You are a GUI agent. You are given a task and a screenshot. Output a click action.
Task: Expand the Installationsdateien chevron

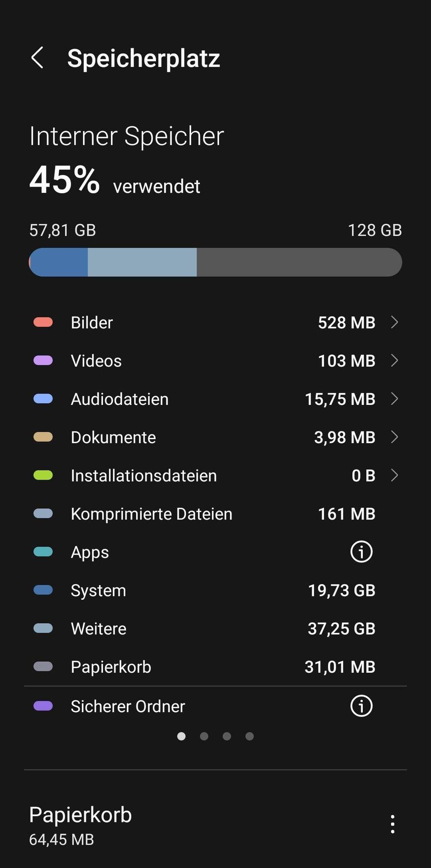click(394, 475)
